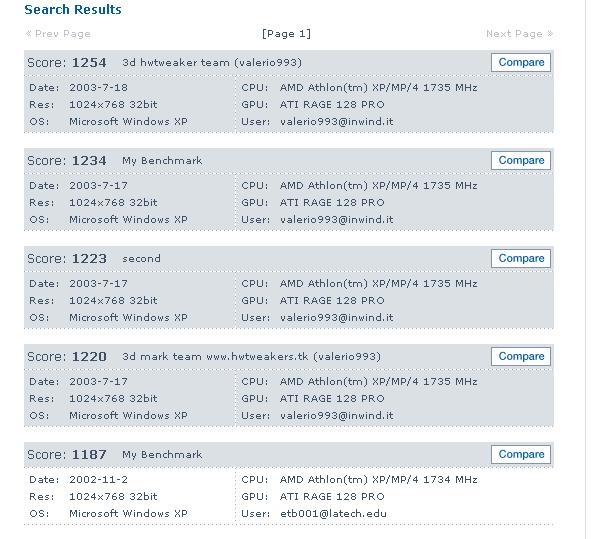
Task: Click Compare for score 1234 result
Action: coord(521,160)
